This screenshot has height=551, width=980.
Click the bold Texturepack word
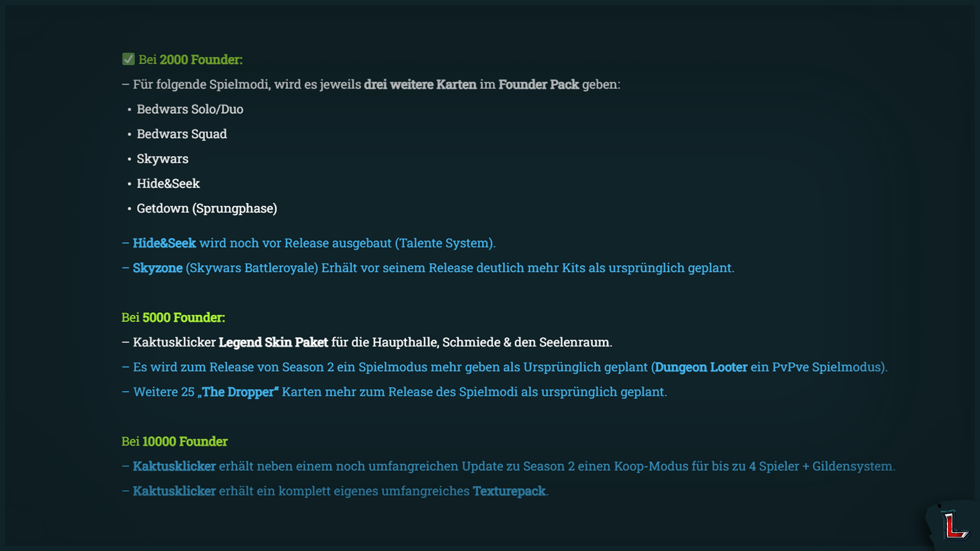point(509,491)
